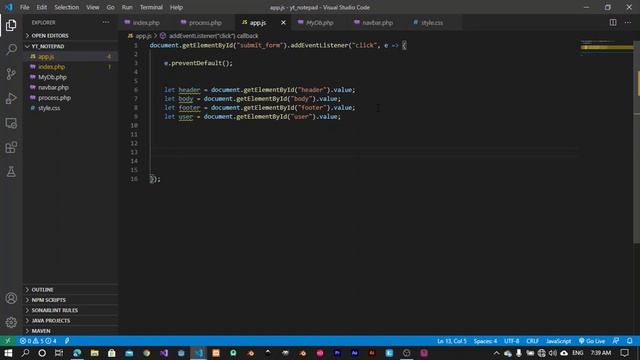Image resolution: width=640 pixels, height=360 pixels.
Task: Click Spaces: 4 indentation setting
Action: [485, 341]
